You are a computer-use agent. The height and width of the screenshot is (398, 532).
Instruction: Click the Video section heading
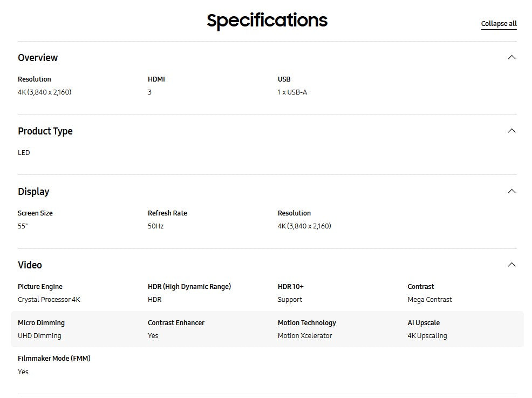pyautogui.click(x=30, y=265)
